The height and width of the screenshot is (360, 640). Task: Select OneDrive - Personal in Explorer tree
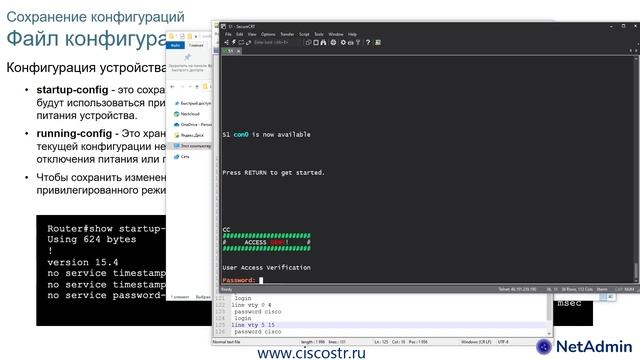coord(193,124)
